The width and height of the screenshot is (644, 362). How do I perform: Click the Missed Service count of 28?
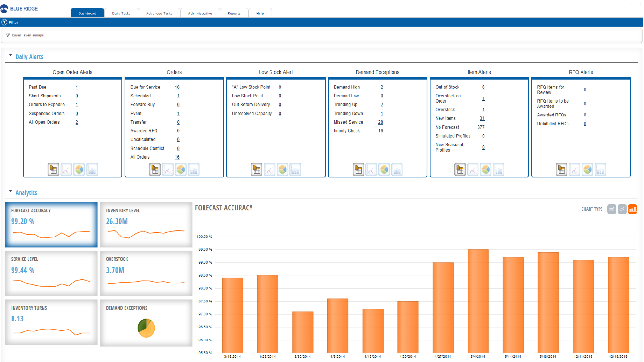[x=380, y=122]
